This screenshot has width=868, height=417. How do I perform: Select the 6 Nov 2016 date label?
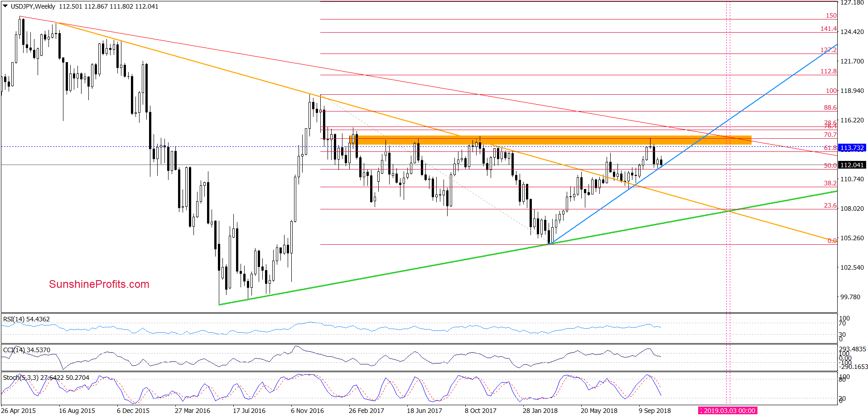tap(308, 411)
